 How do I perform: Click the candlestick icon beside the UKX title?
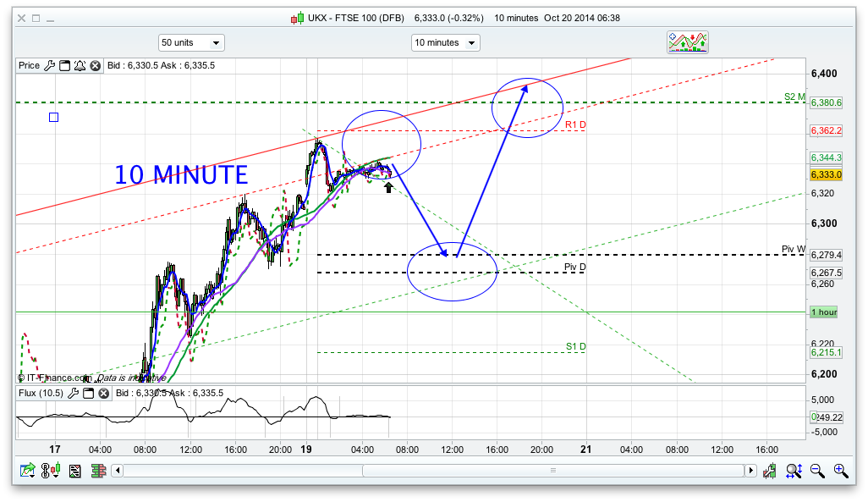(297, 19)
